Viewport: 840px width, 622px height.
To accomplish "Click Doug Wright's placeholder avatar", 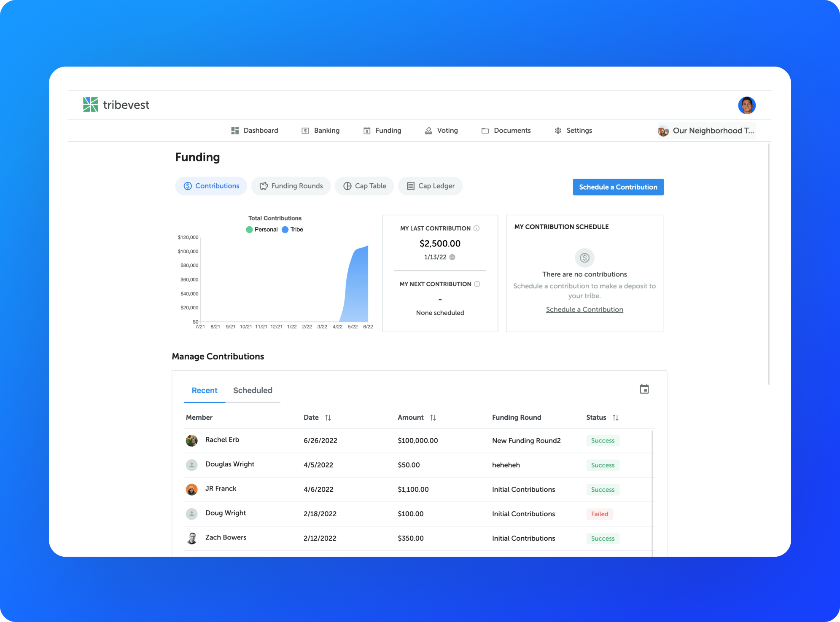I will 192,514.
